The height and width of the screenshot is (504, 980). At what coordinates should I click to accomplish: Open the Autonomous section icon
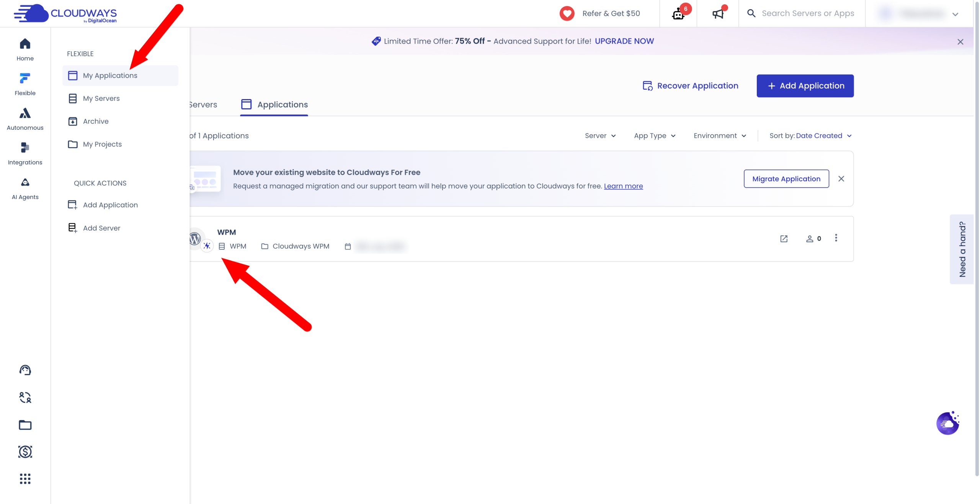pyautogui.click(x=25, y=113)
